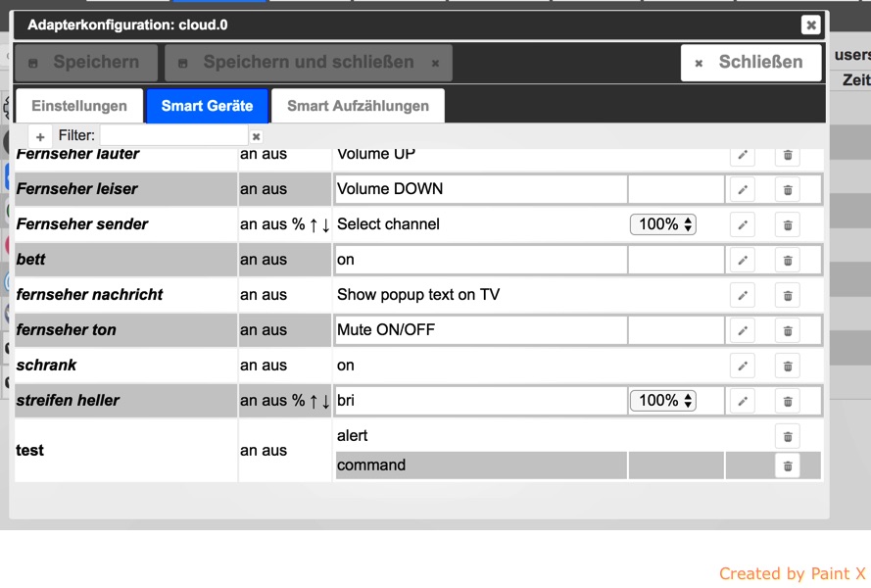Close the Adapterkonfiguration dialog

point(810,24)
